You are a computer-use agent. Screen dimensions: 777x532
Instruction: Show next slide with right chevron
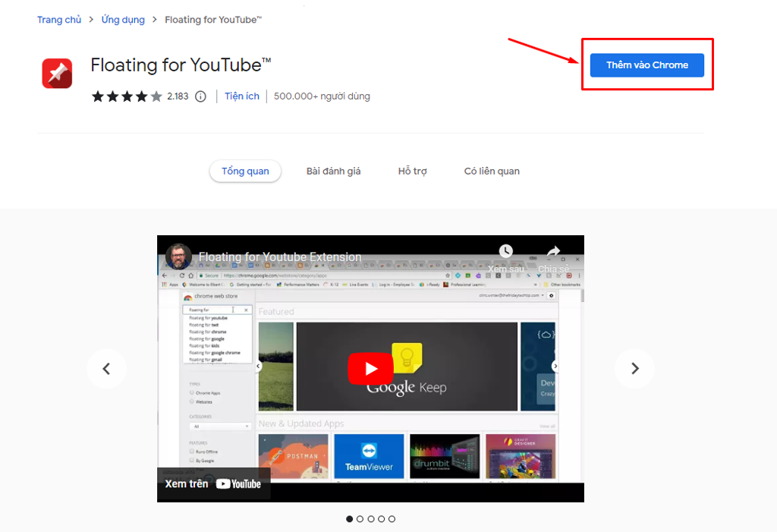click(635, 368)
